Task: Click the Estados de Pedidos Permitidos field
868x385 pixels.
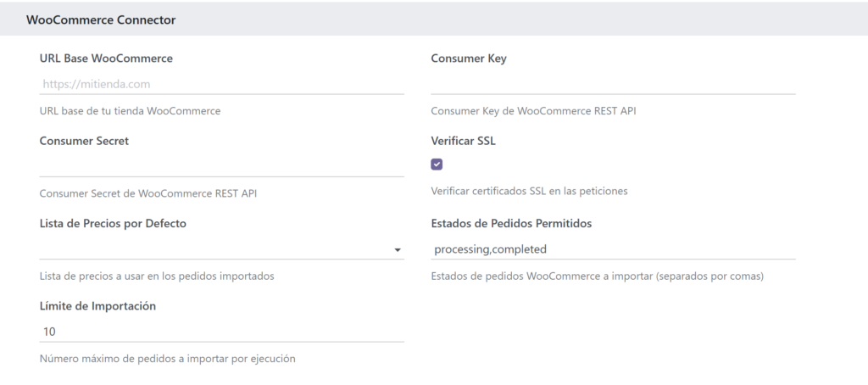Action: [613, 249]
